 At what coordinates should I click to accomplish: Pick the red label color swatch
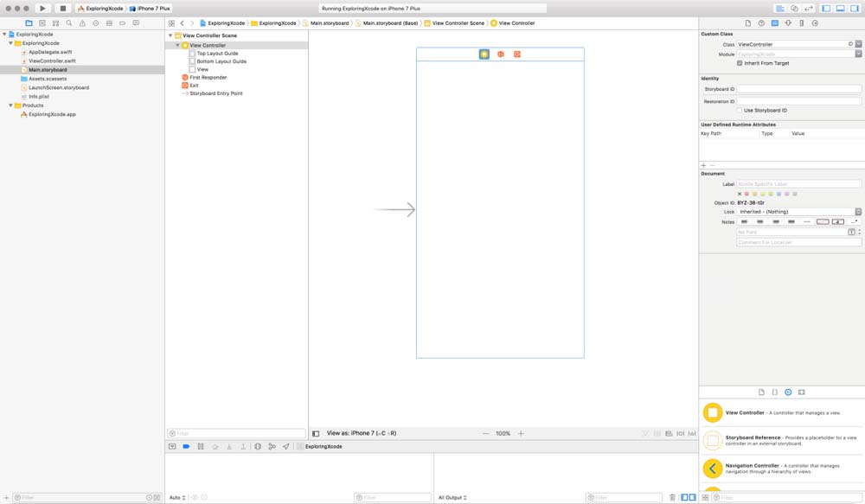(747, 194)
